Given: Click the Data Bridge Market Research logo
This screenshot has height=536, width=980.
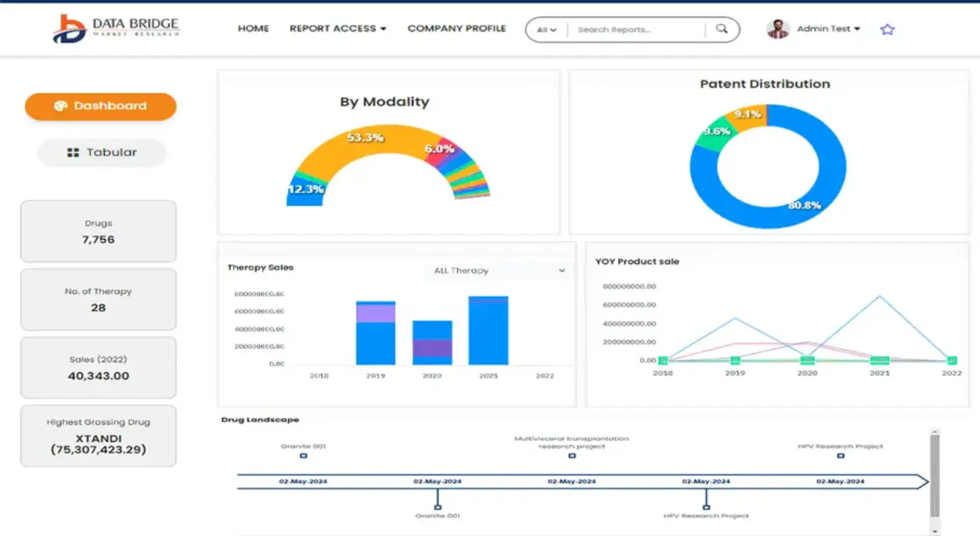Looking at the screenshot, I should coord(116,28).
